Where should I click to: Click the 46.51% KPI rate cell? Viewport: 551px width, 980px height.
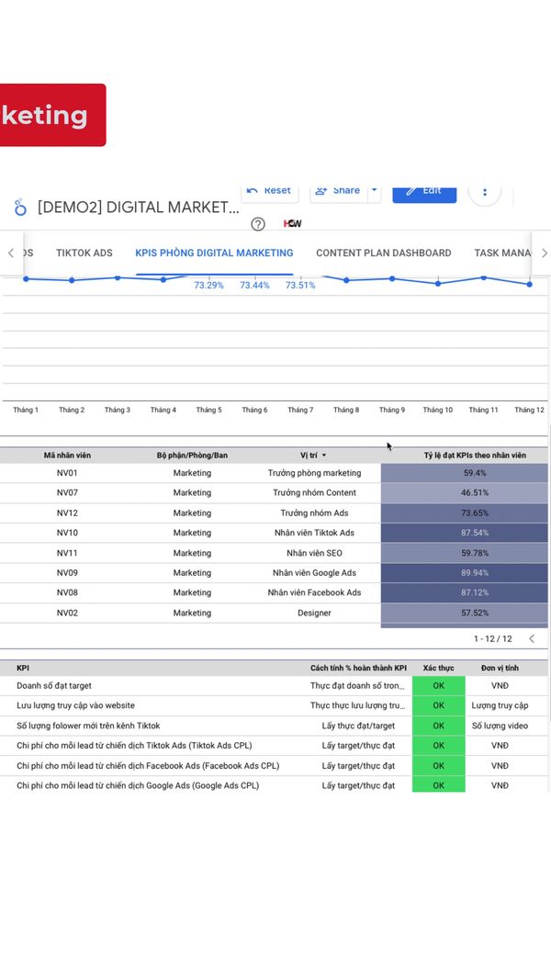464,493
